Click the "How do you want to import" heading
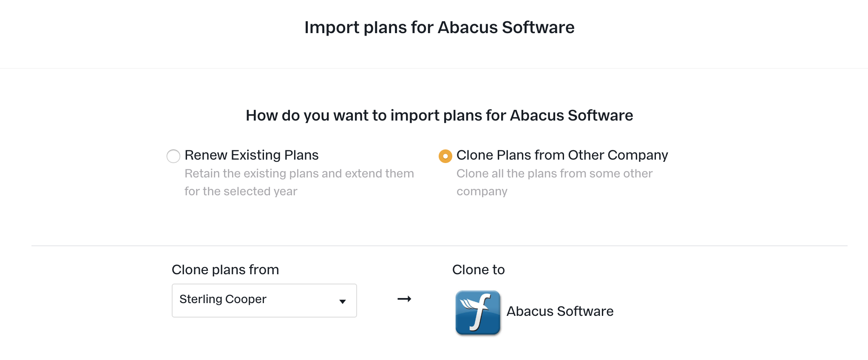The height and width of the screenshot is (360, 868). tap(440, 115)
